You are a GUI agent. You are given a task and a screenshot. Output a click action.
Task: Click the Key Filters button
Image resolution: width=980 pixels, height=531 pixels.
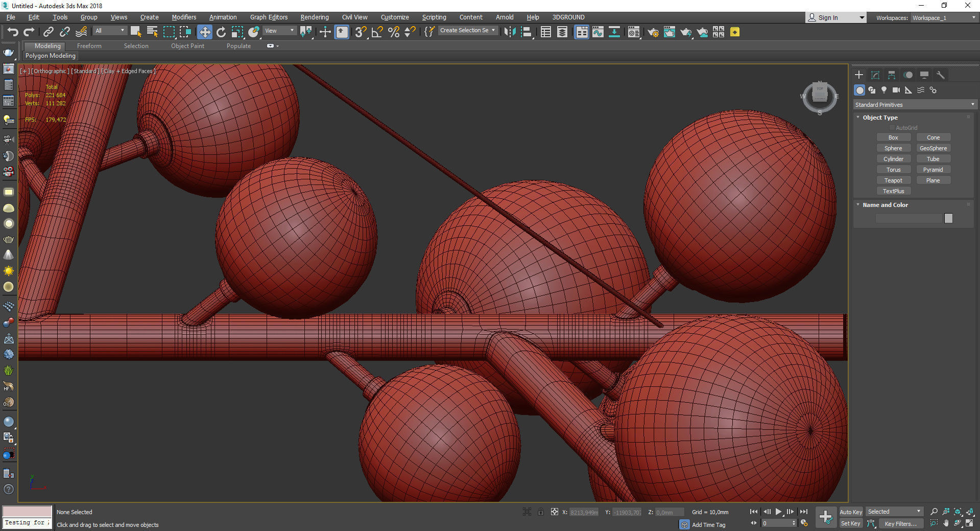(x=900, y=523)
